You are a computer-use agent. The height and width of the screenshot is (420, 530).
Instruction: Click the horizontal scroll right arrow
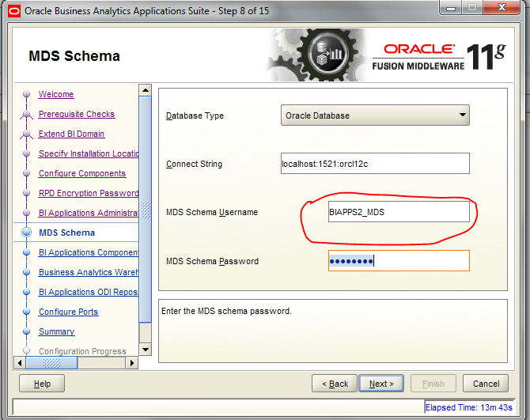(x=132, y=363)
